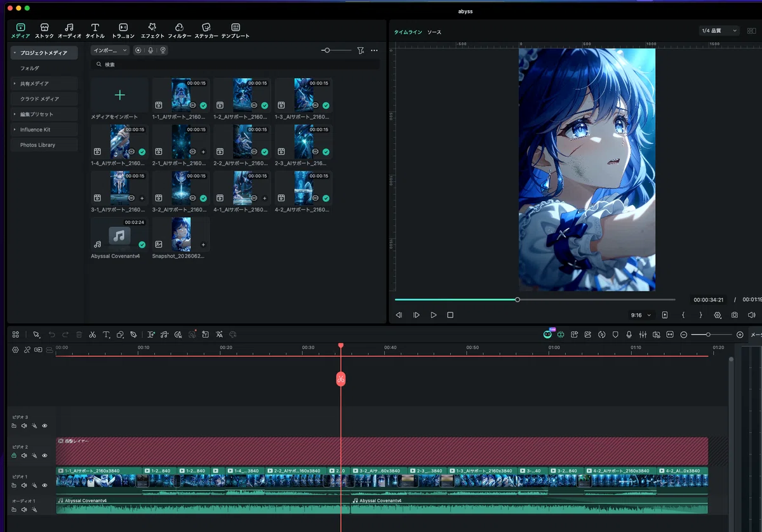
Task: Open the エフェクト tab
Action: [152, 30]
